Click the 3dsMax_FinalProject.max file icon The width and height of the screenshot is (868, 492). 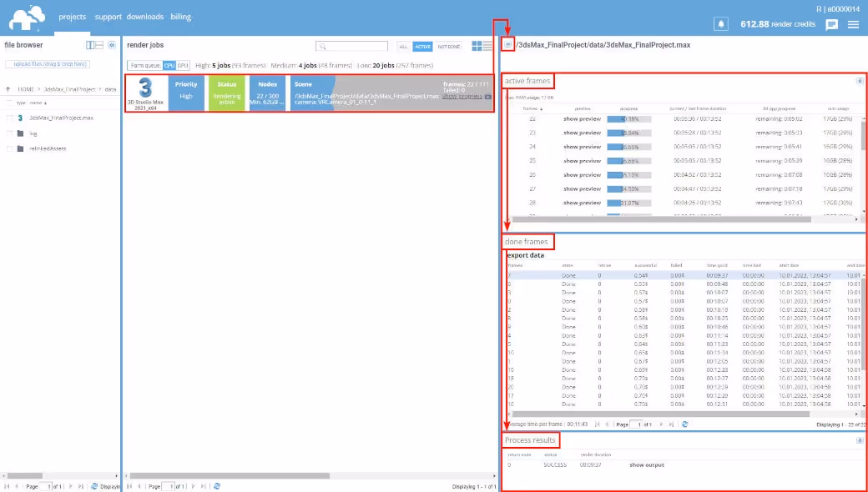(21, 118)
